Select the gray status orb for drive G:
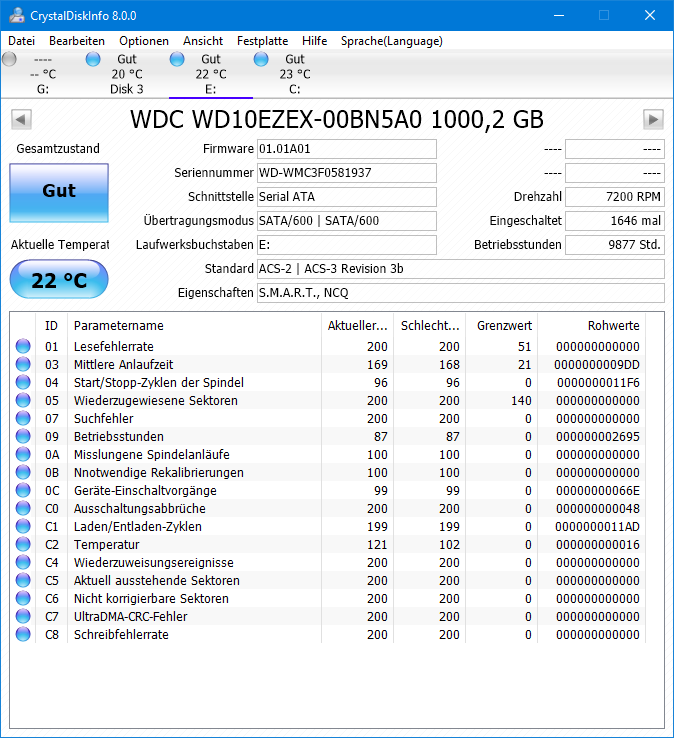Screen dimensions: 674x738 coord(9,59)
